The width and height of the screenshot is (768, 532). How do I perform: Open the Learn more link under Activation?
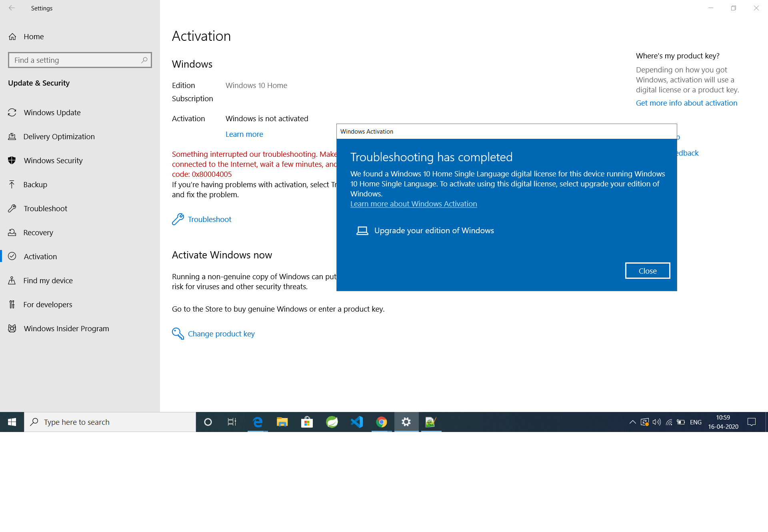click(244, 134)
